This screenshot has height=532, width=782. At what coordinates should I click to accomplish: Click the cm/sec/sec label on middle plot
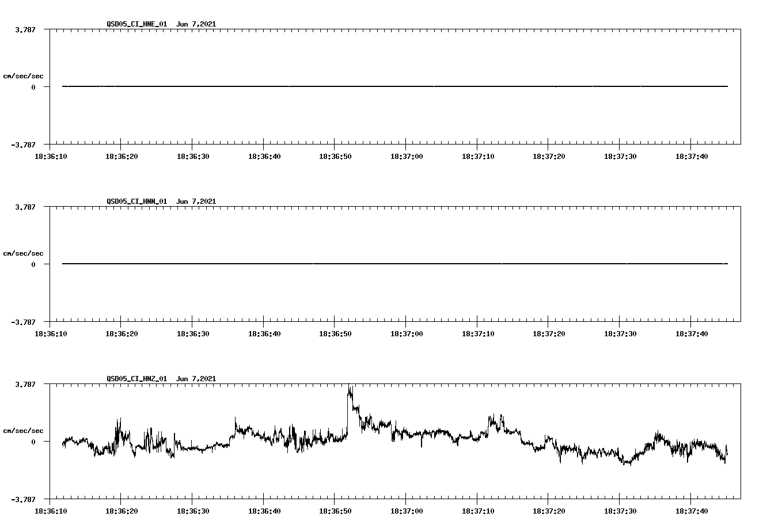pos(24,253)
